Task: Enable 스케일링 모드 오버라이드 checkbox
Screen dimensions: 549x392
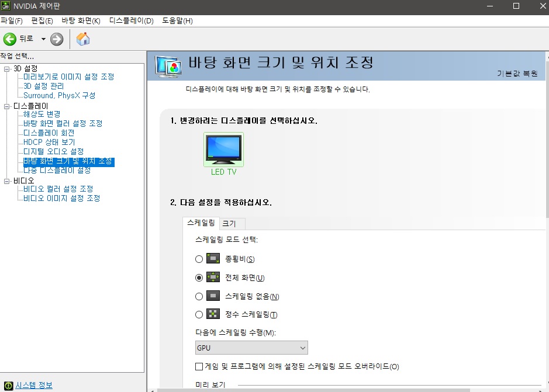Action: coord(199,367)
